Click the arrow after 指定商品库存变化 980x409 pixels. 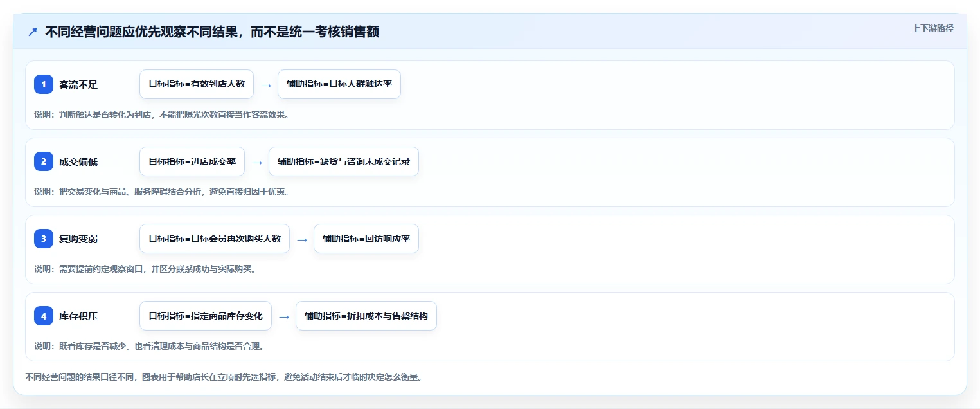284,316
